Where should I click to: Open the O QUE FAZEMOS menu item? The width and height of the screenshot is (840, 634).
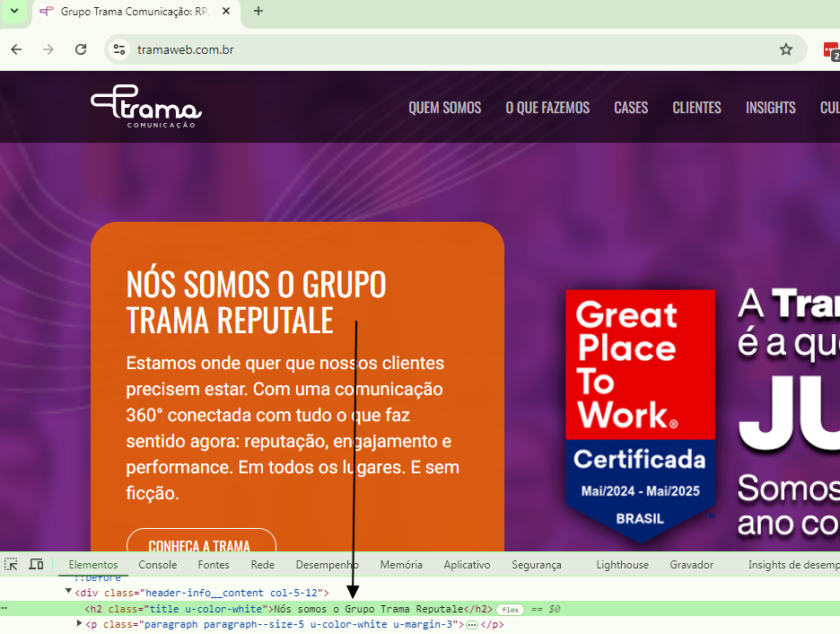(x=547, y=108)
